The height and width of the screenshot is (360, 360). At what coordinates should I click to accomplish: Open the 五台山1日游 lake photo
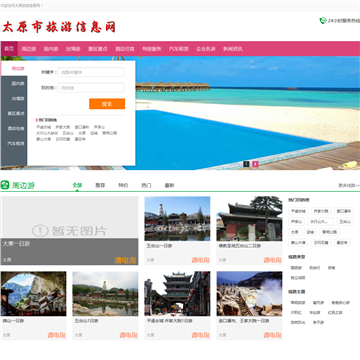tap(105, 293)
